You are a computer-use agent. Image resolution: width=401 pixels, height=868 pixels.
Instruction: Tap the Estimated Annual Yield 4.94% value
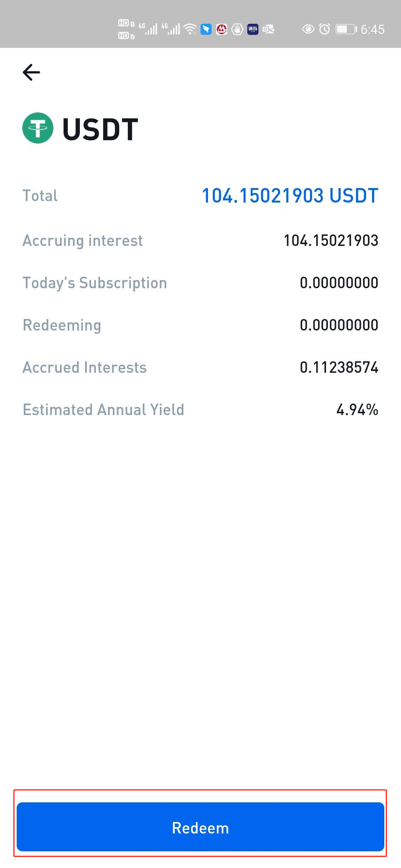[357, 410]
